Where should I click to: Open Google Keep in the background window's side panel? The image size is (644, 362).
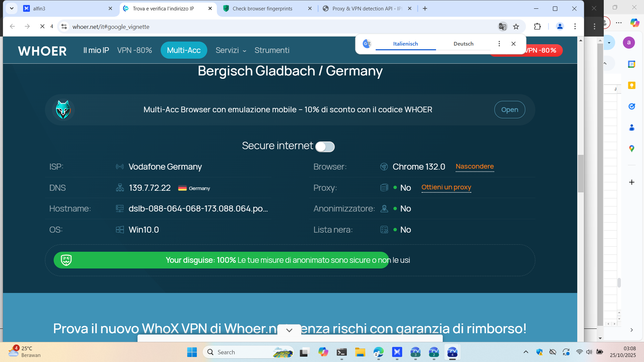[632, 85]
